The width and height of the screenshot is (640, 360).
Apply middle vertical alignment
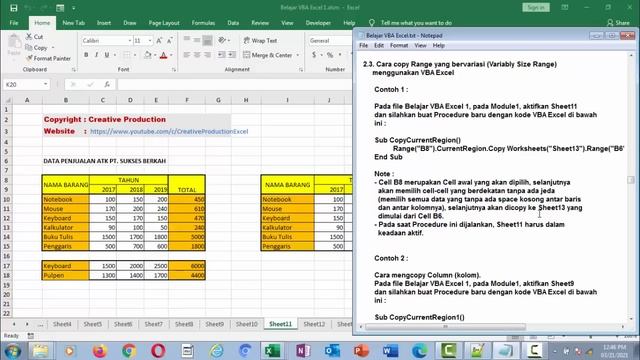[197, 40]
